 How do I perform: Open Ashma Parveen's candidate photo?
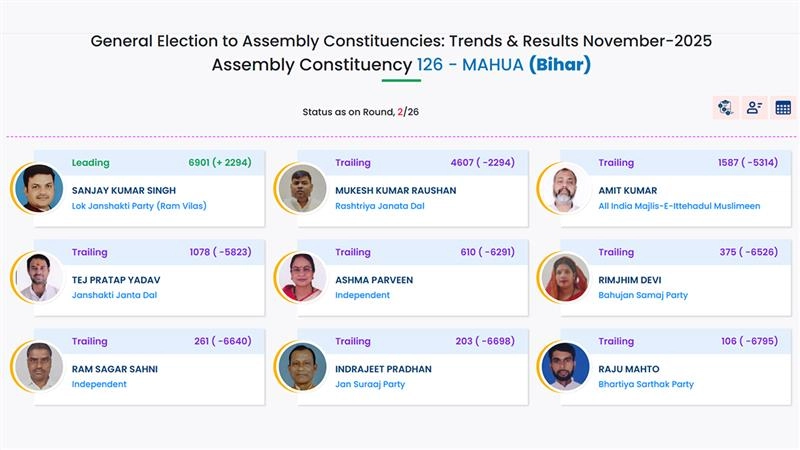[x=303, y=278]
